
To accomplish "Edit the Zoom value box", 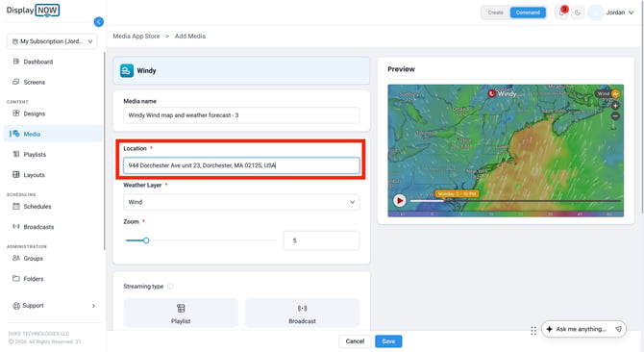I will point(321,240).
